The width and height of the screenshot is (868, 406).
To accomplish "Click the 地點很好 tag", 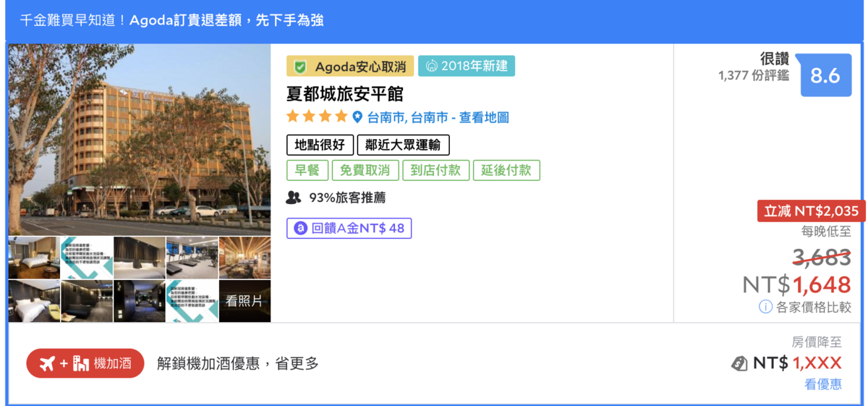I will 320,145.
